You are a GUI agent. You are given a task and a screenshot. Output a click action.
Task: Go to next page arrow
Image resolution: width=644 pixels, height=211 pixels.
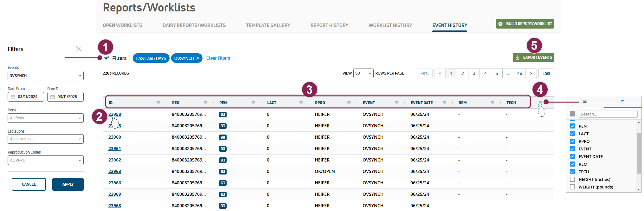click(531, 73)
